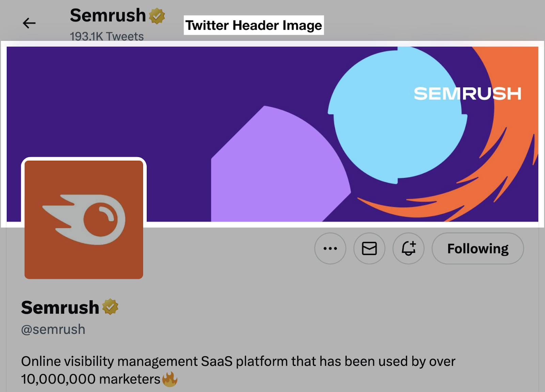Click the @semrush handle link
Viewport: 545px width, 392px height.
pos(53,329)
